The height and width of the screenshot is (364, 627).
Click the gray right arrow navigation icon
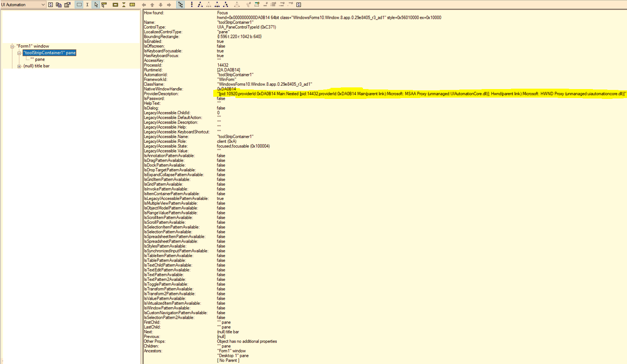pos(169,5)
